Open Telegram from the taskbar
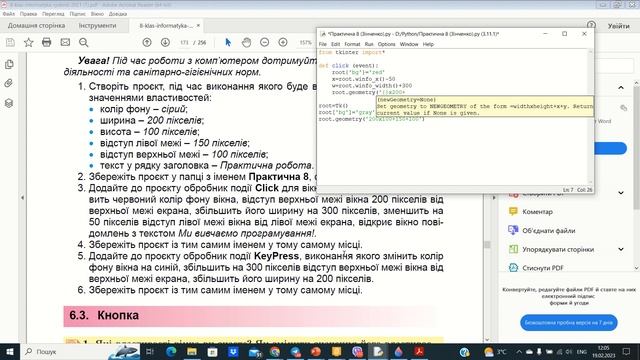 tap(296, 351)
